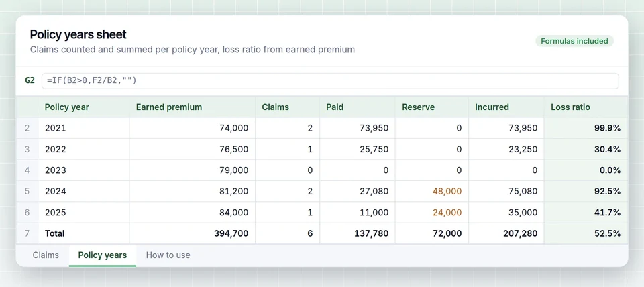Select the incurred 35,000 cell
Image resolution: width=644 pixels, height=287 pixels.
506,213
